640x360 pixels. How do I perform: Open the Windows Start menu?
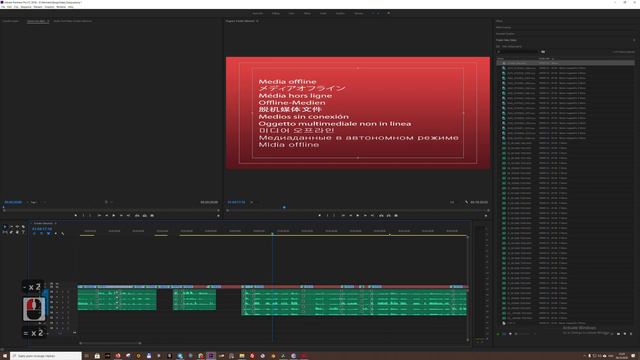click(4, 356)
